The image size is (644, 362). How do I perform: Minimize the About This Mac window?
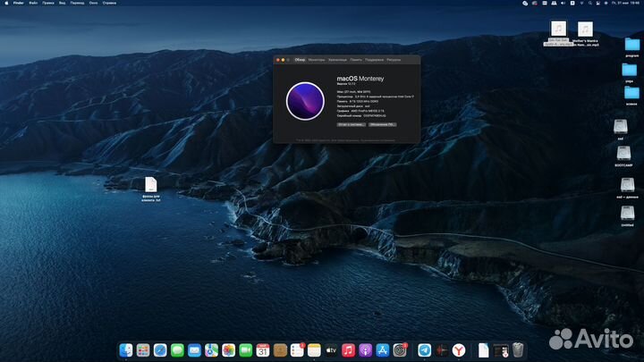(283, 60)
